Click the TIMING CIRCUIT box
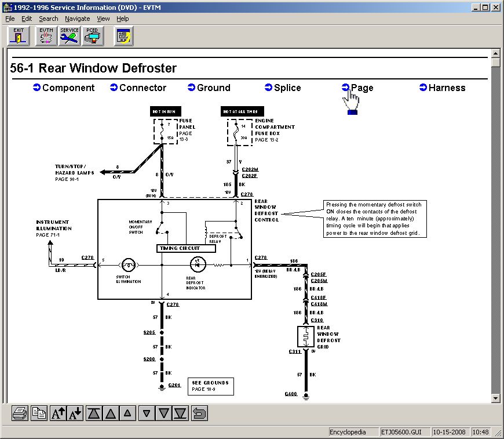The width and height of the screenshot is (504, 439). click(x=186, y=248)
